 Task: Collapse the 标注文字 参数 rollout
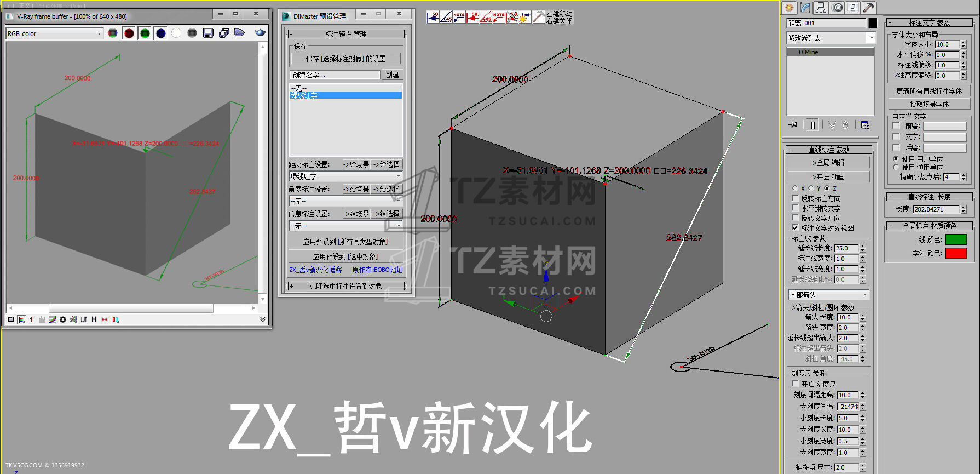929,22
